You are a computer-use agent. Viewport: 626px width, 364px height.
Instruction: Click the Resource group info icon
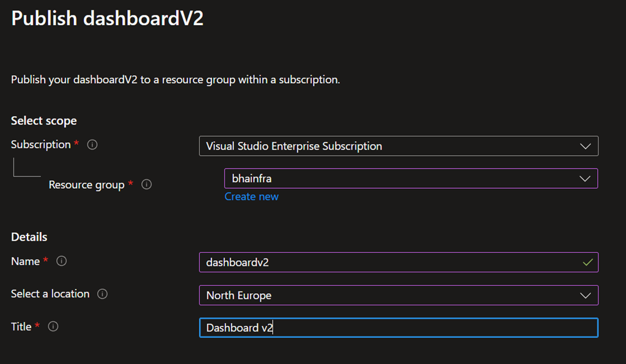pyautogui.click(x=147, y=184)
